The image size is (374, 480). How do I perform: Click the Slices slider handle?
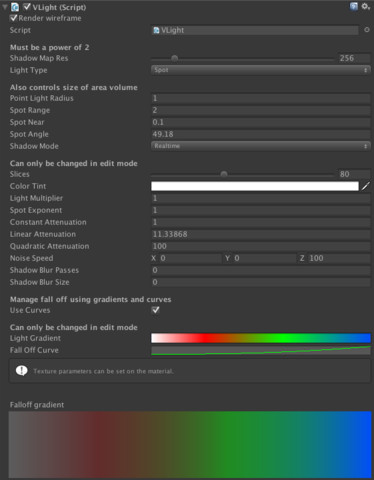[x=224, y=174]
